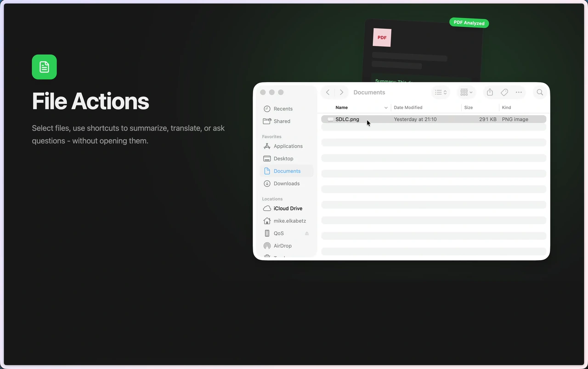
Task: Open the list view sorting dropdown
Action: coord(440,92)
